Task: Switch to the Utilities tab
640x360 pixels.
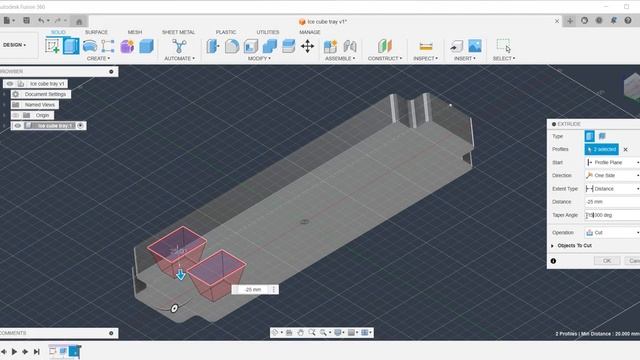Action: pos(268,32)
